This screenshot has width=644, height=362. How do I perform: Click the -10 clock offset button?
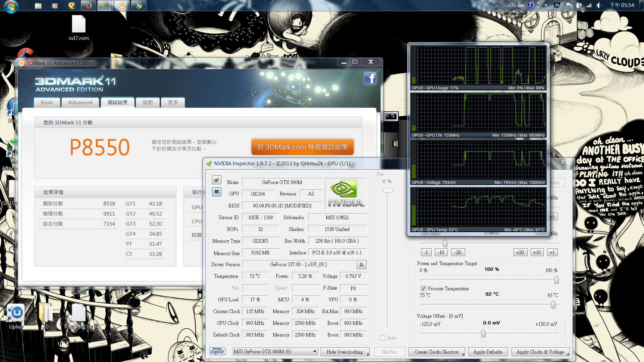click(441, 252)
